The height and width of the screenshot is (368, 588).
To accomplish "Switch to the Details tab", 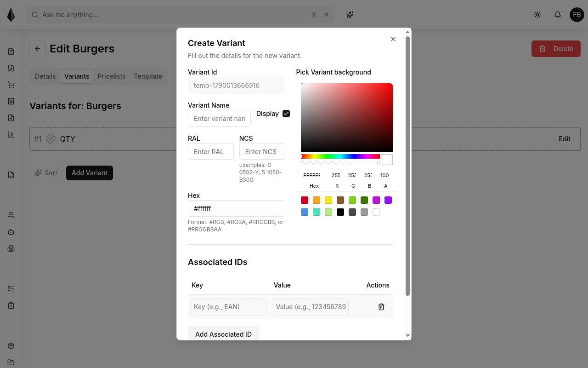I will click(x=45, y=76).
